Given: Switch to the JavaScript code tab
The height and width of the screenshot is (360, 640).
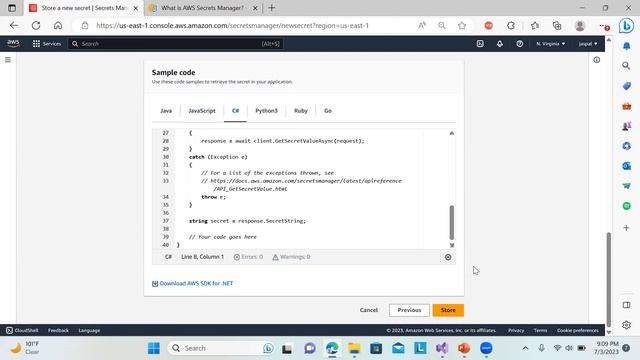Looking at the screenshot, I should 202,111.
